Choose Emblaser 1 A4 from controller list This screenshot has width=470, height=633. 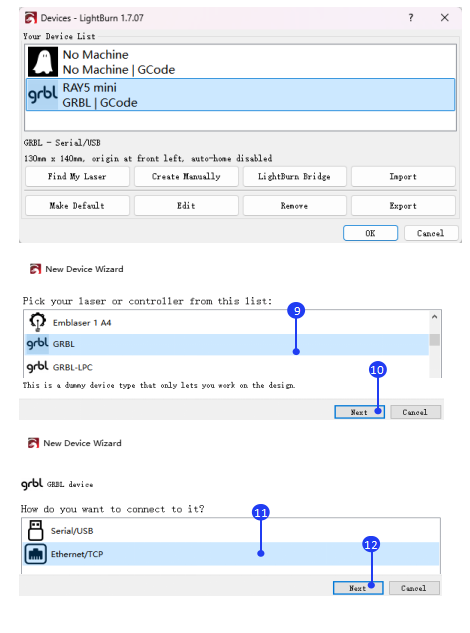(x=227, y=322)
